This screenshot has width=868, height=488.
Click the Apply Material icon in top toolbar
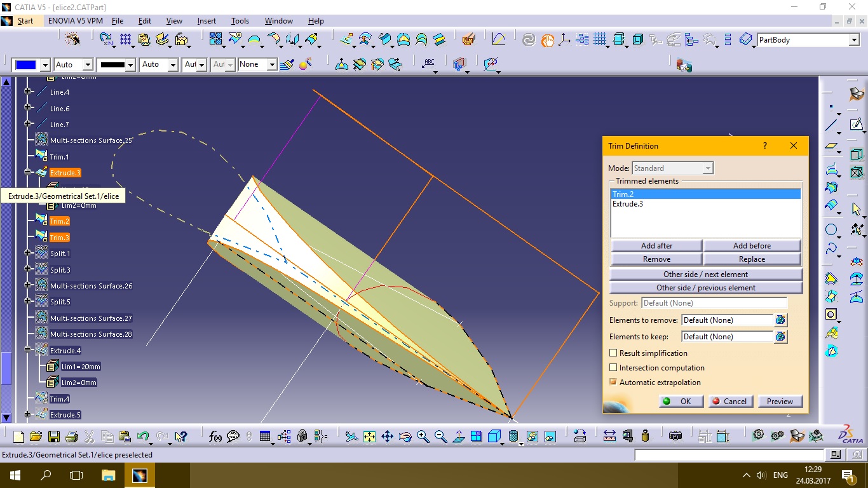pyautogui.click(x=468, y=39)
